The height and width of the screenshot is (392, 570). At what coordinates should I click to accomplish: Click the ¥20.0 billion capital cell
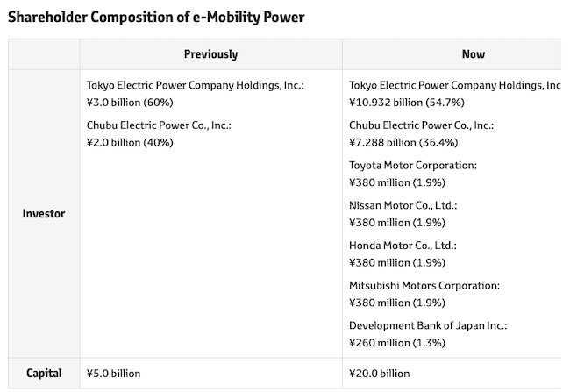pos(379,374)
